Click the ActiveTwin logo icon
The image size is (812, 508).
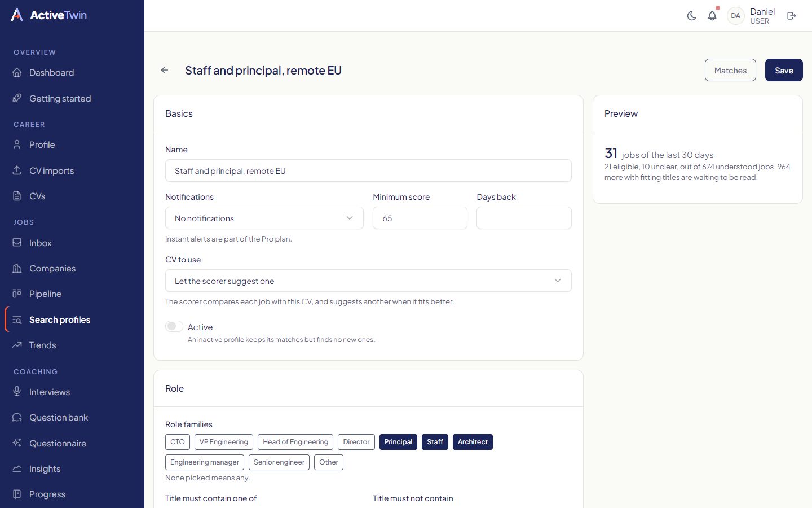(17, 15)
